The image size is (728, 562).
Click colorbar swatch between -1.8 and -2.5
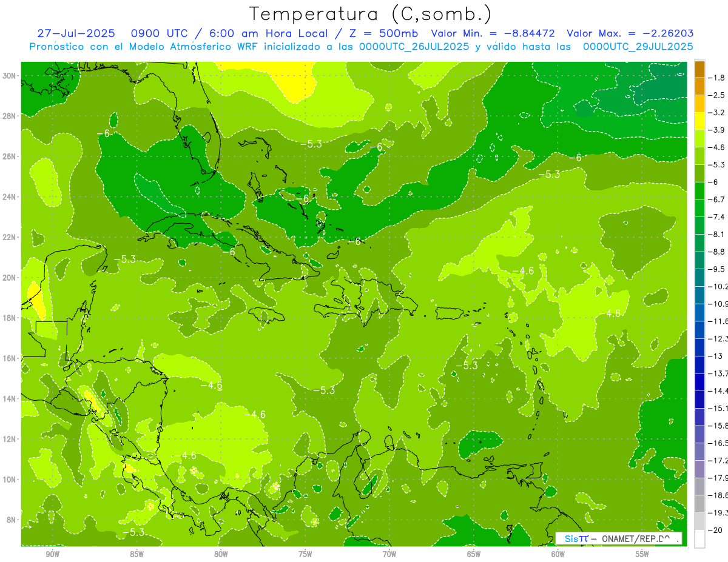[x=699, y=87]
